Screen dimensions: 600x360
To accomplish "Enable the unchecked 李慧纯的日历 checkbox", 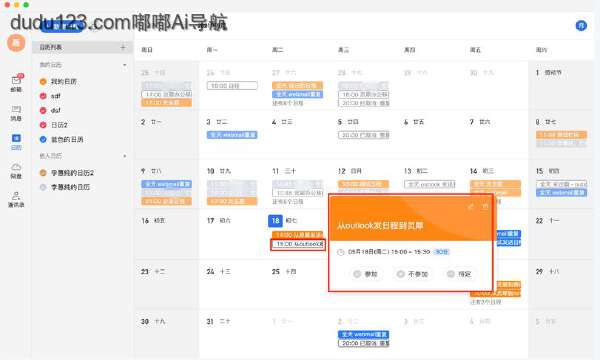I will click(43, 187).
